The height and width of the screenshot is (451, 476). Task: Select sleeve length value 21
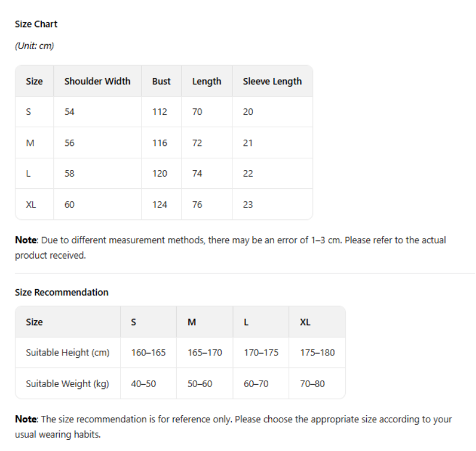[x=248, y=143]
